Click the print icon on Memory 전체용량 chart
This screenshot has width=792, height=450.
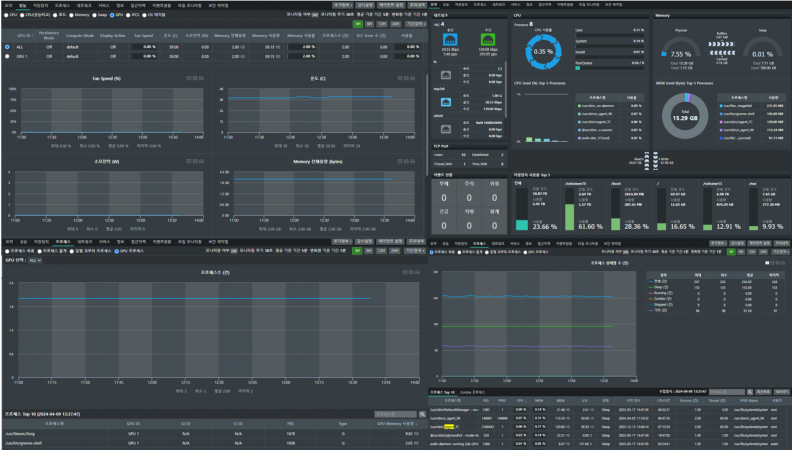coord(411,160)
